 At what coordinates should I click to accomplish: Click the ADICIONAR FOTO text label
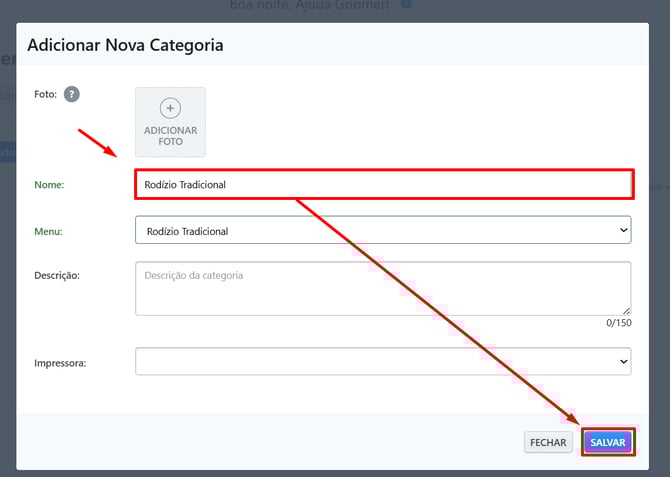click(170, 136)
